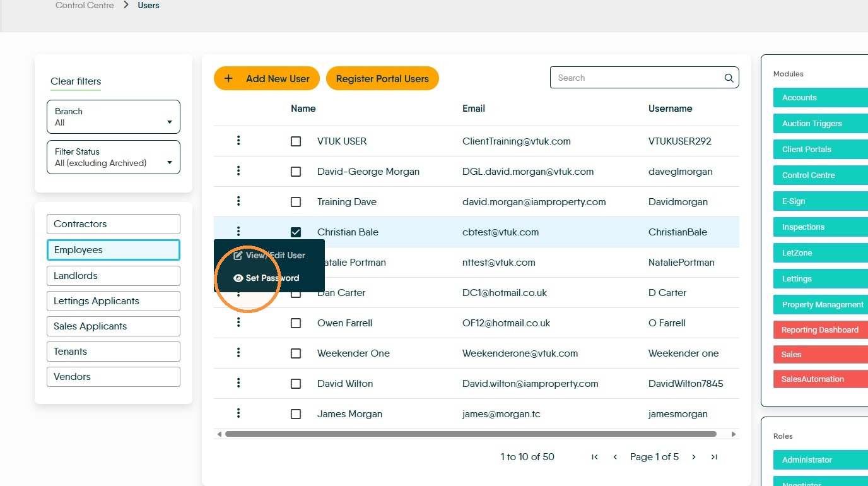Select the Accounts module
Screen dimensions: 868x486
821,98
